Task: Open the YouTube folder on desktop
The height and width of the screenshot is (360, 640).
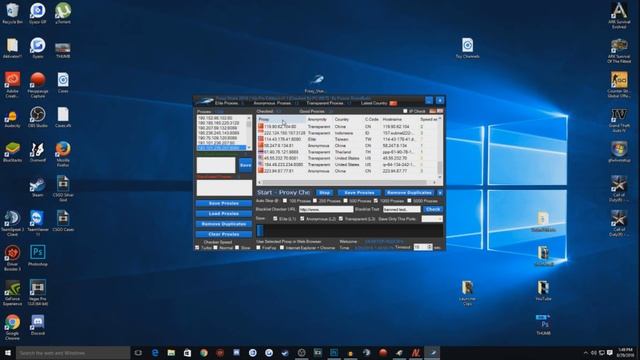Action: pyautogui.click(x=543, y=291)
